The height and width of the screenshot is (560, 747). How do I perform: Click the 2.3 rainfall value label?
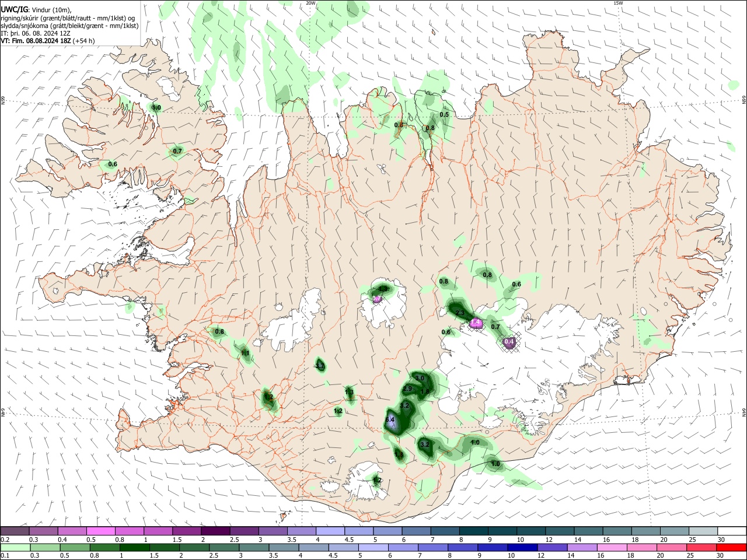460,313
